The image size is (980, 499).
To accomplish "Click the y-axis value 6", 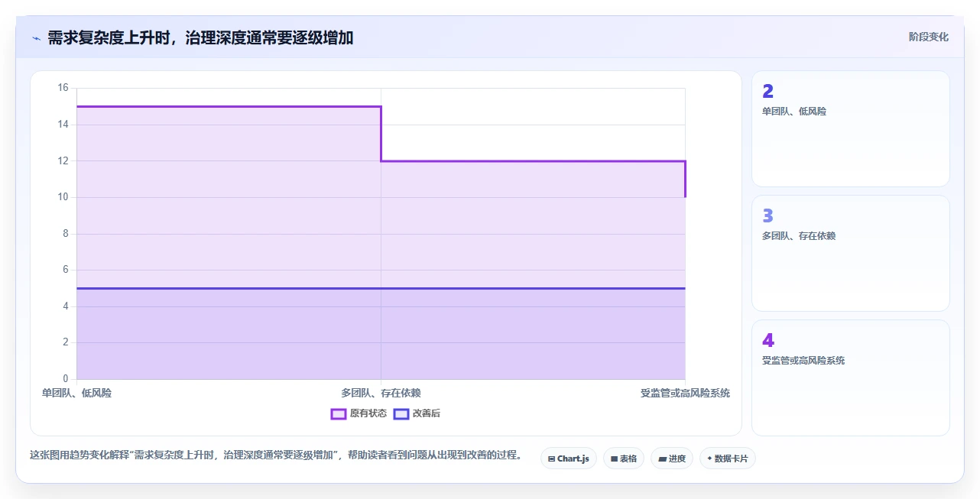I will click(x=65, y=269).
